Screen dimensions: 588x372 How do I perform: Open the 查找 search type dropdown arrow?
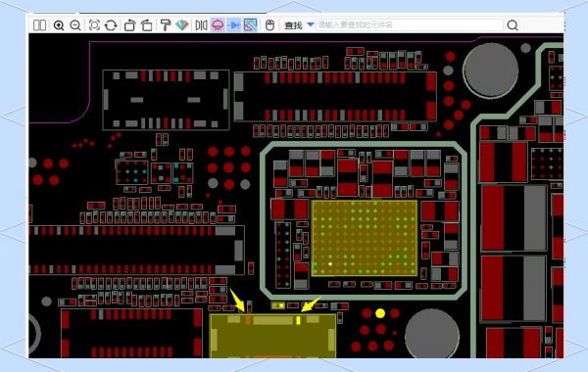(311, 24)
